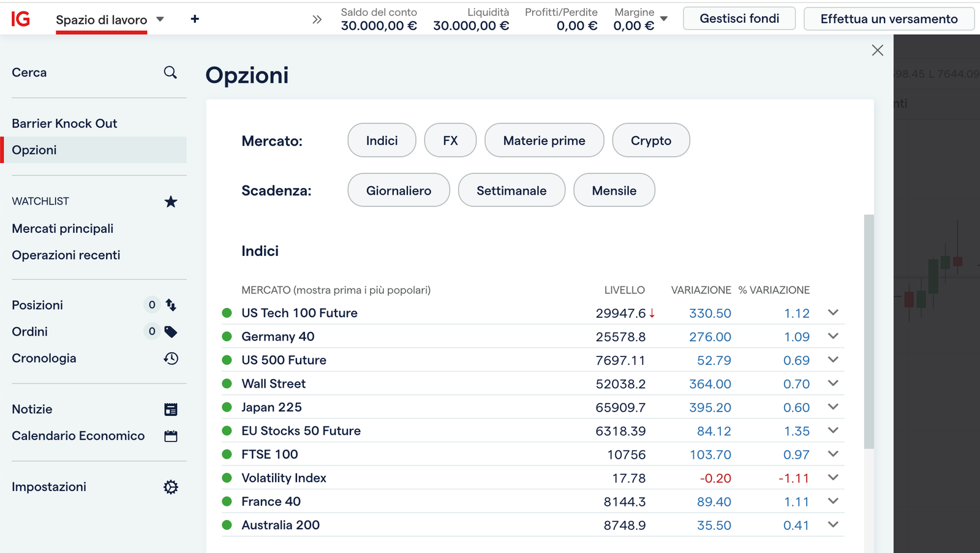Open the Japan 225 market

point(271,407)
